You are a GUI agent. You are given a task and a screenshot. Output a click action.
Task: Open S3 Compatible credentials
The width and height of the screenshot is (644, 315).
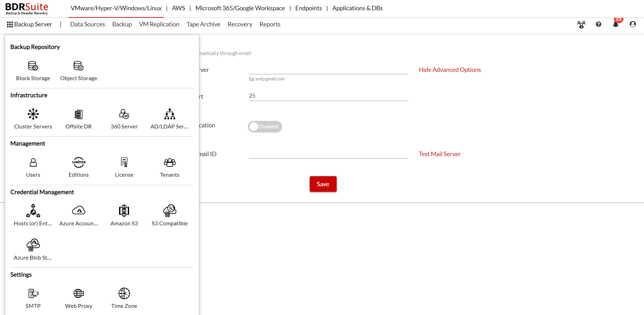click(170, 216)
